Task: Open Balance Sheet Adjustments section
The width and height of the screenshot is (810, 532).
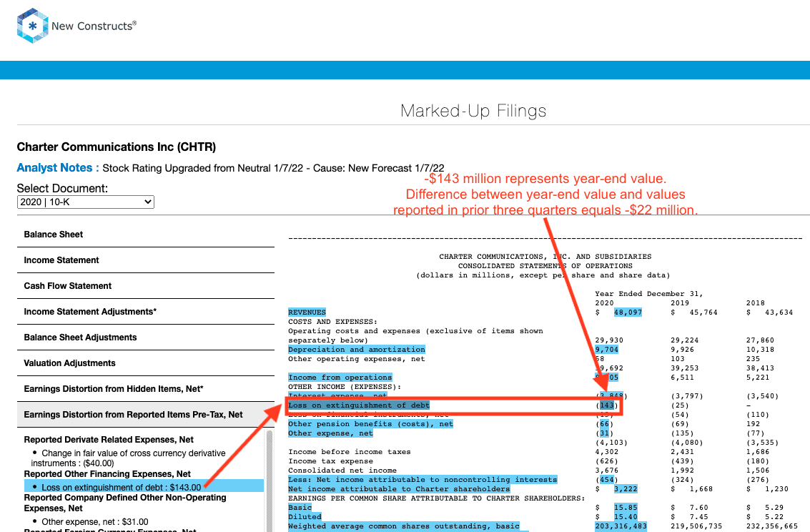Action: pyautogui.click(x=146, y=338)
